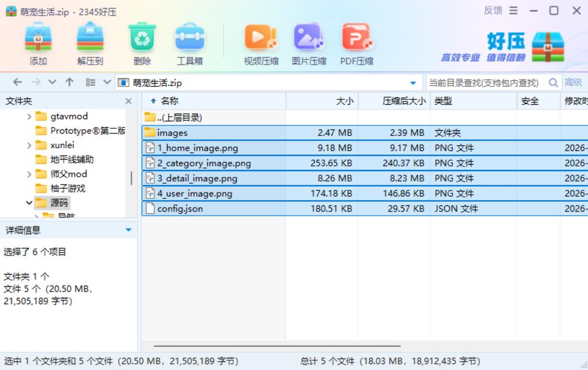Navigate back with the left arrow
This screenshot has width=588, height=370.
click(x=17, y=82)
